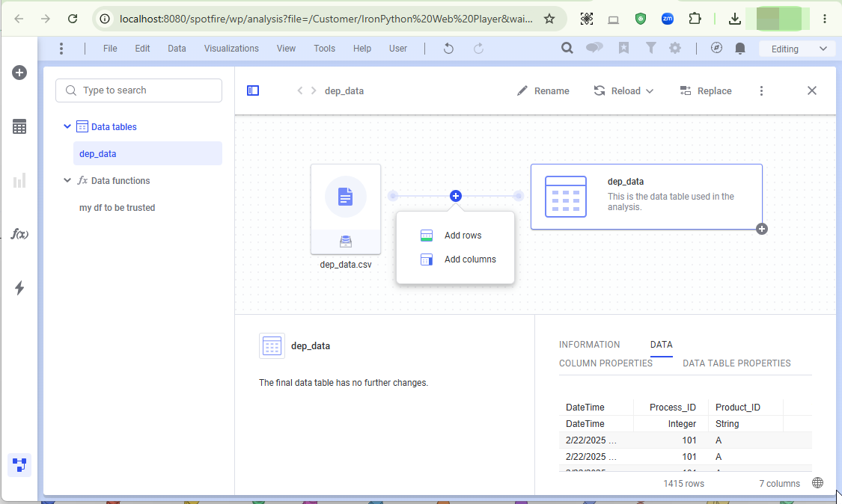This screenshot has width=842, height=504.
Task: Open the visualization types bar chart icon
Action: pyautogui.click(x=19, y=180)
